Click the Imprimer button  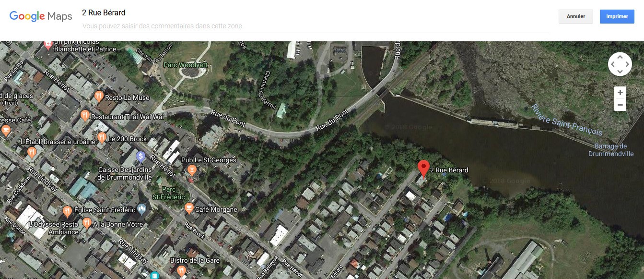(617, 16)
